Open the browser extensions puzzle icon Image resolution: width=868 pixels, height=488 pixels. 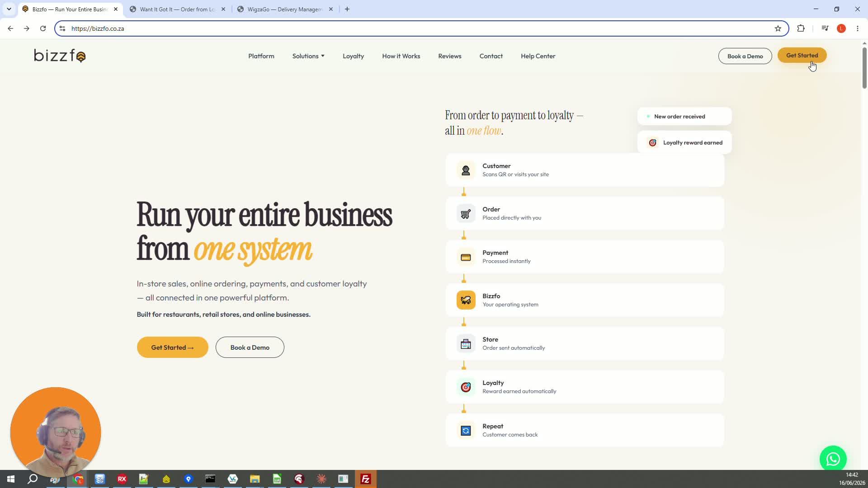pos(801,28)
